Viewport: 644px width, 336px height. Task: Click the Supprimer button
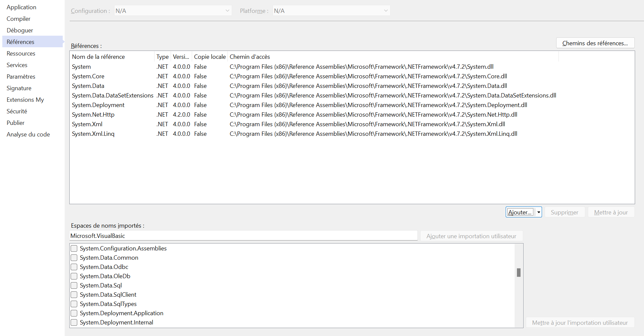[x=564, y=212]
